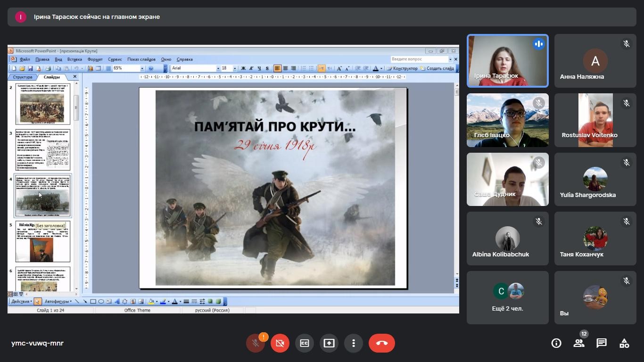Toggle the camera button in call bar

280,343
